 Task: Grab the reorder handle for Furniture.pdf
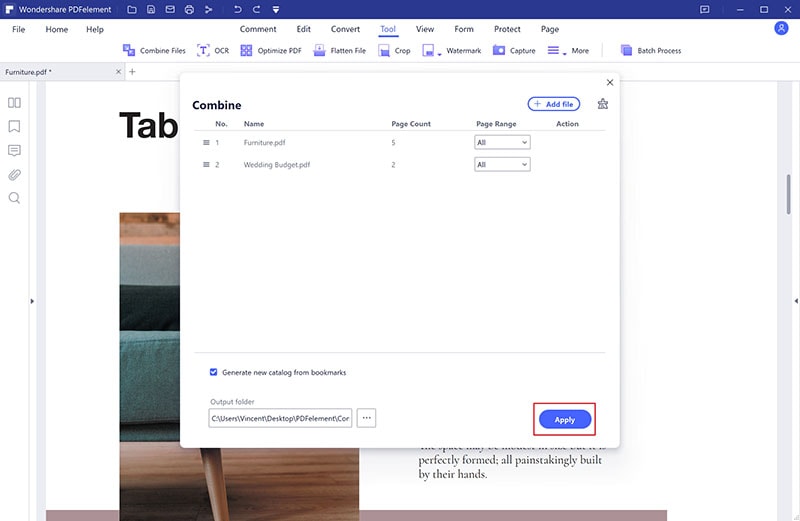pyautogui.click(x=206, y=142)
